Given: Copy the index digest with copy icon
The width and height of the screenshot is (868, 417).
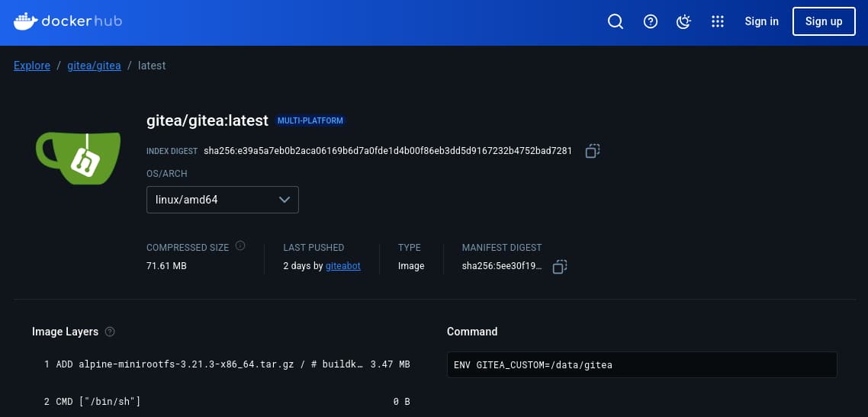Looking at the screenshot, I should [x=593, y=151].
